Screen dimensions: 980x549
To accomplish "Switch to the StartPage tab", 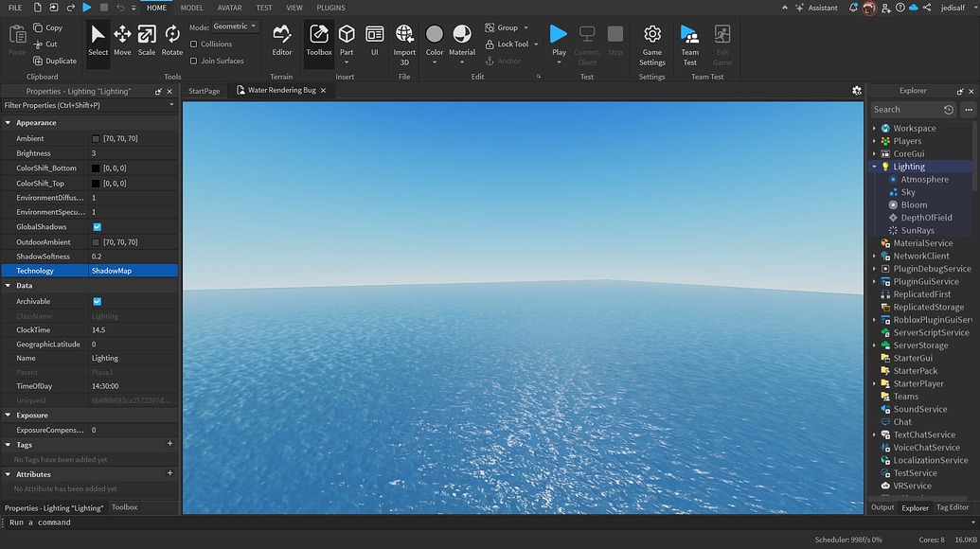I will [204, 91].
